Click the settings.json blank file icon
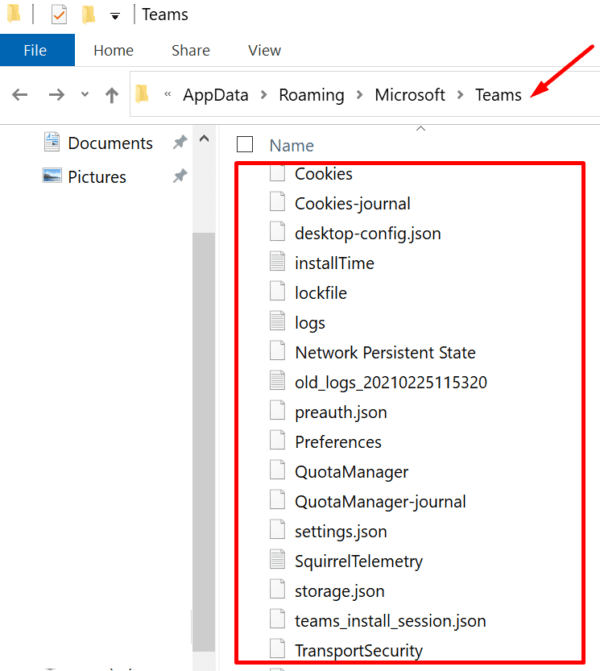Viewport: 600px width, 671px height. 277,529
